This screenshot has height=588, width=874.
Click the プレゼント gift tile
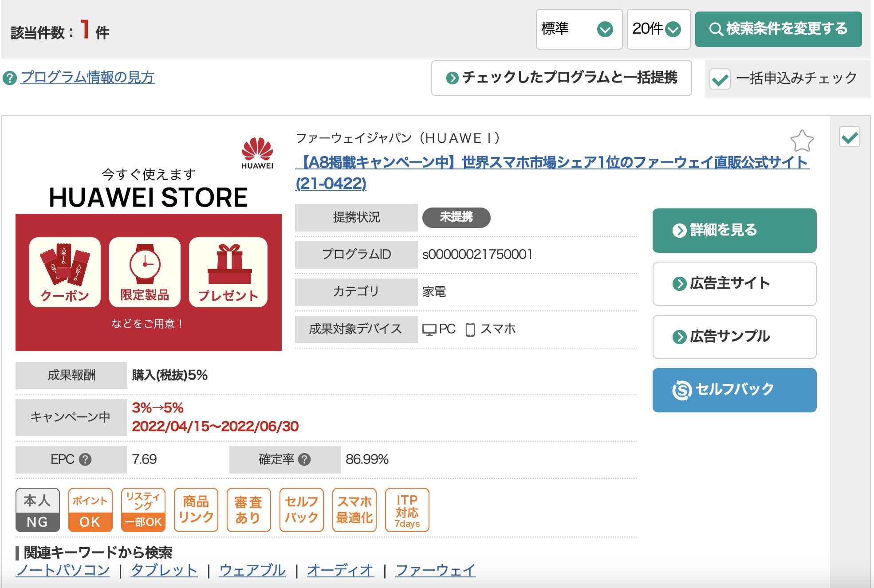point(228,272)
